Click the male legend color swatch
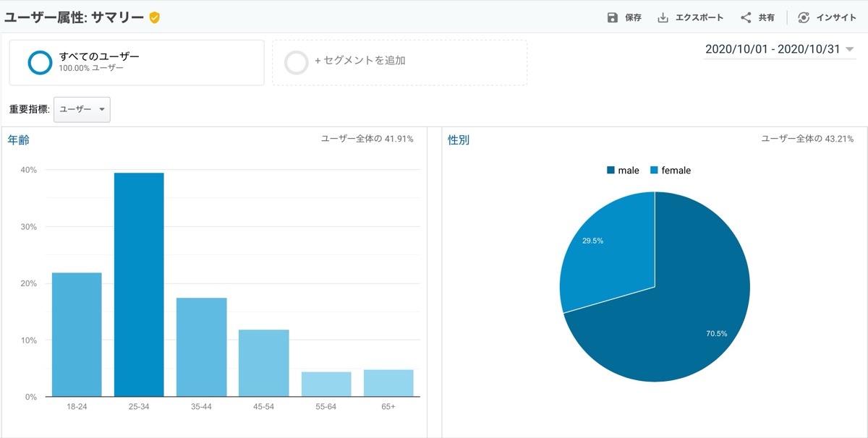 coord(611,171)
